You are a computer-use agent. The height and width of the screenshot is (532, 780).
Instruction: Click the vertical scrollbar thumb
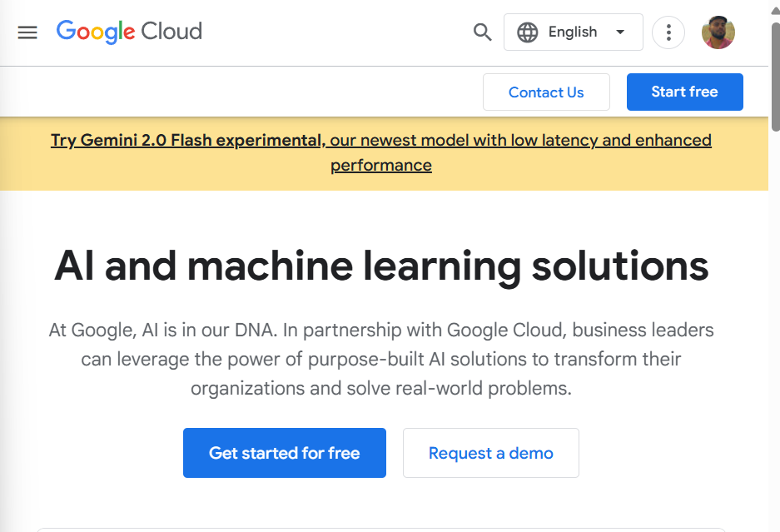tap(775, 75)
